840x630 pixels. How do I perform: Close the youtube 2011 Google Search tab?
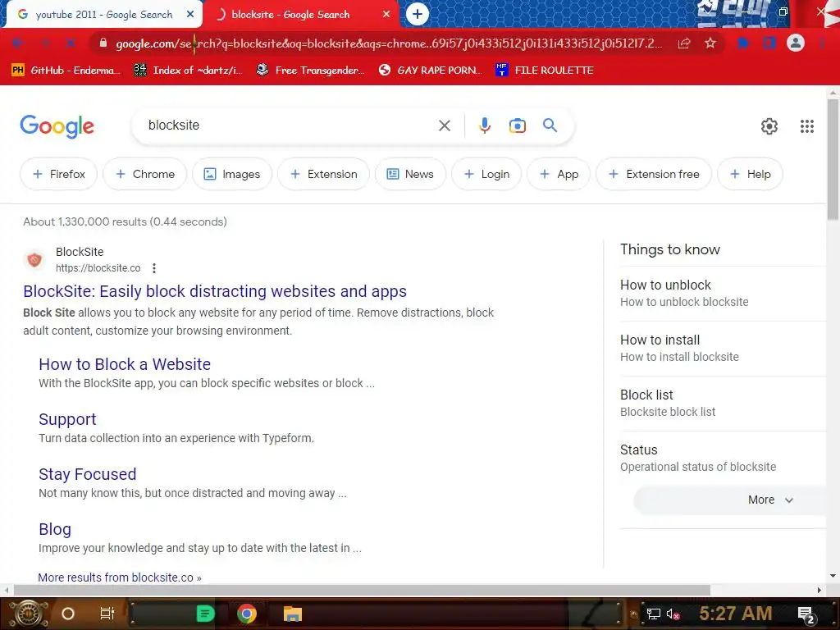pos(190,15)
